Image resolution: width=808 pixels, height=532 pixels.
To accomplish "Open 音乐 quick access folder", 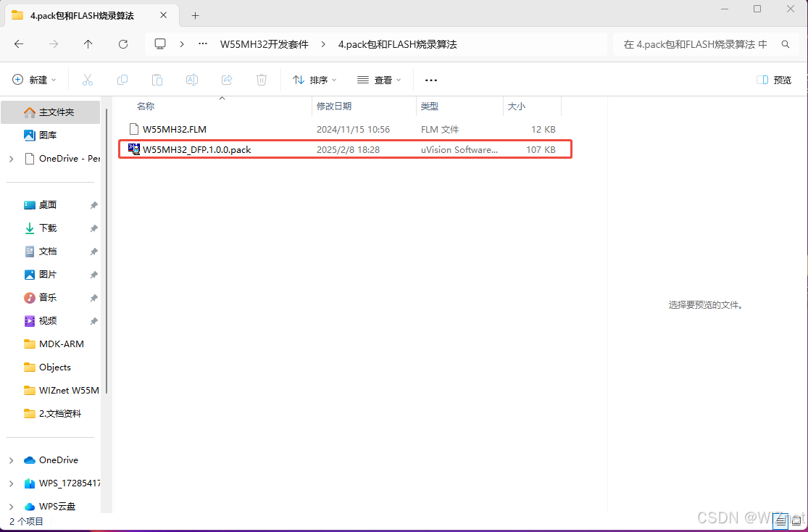I will 40,297.
